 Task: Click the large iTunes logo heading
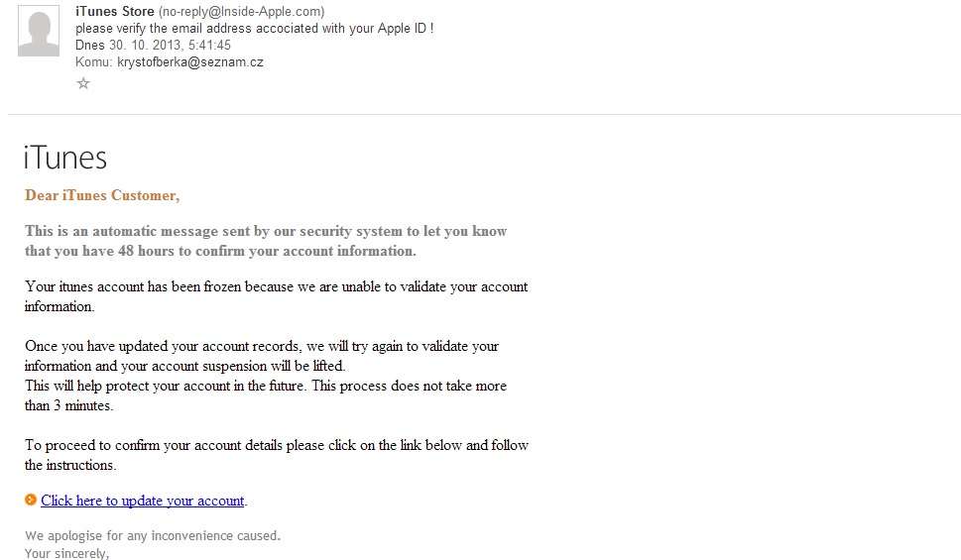click(65, 159)
